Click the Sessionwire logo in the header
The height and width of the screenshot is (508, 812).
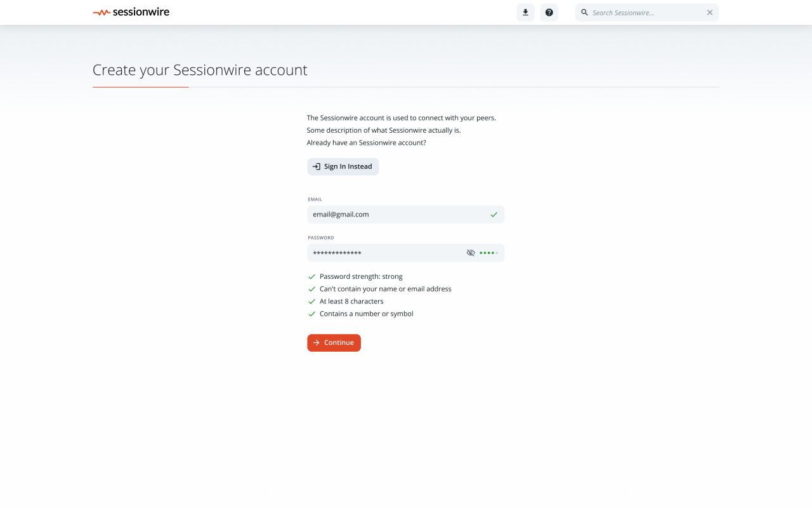point(131,12)
